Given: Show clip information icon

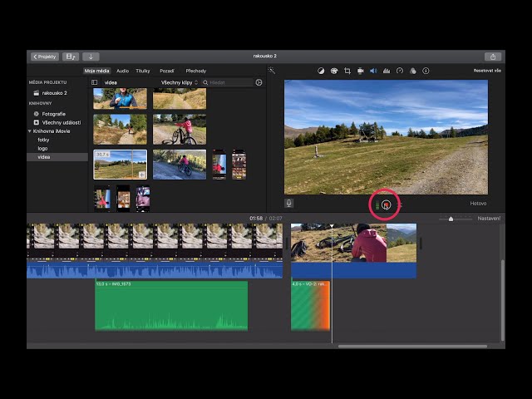Looking at the screenshot, I should point(426,71).
